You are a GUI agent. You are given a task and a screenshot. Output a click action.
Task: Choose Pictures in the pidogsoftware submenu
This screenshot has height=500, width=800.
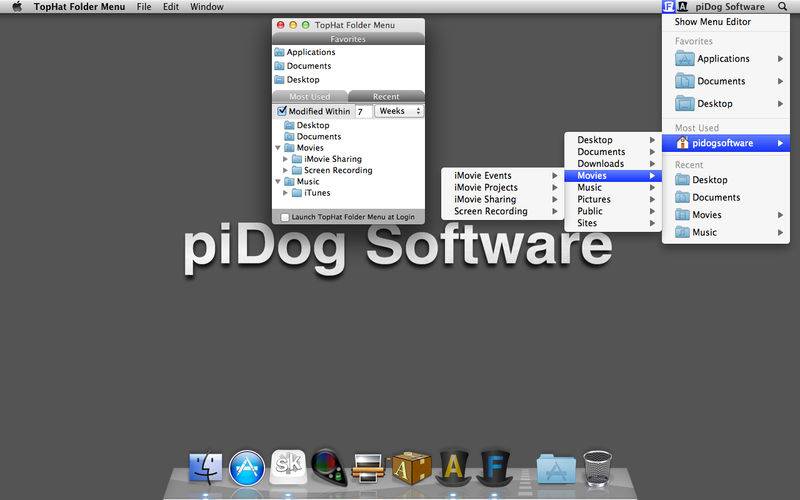613,199
